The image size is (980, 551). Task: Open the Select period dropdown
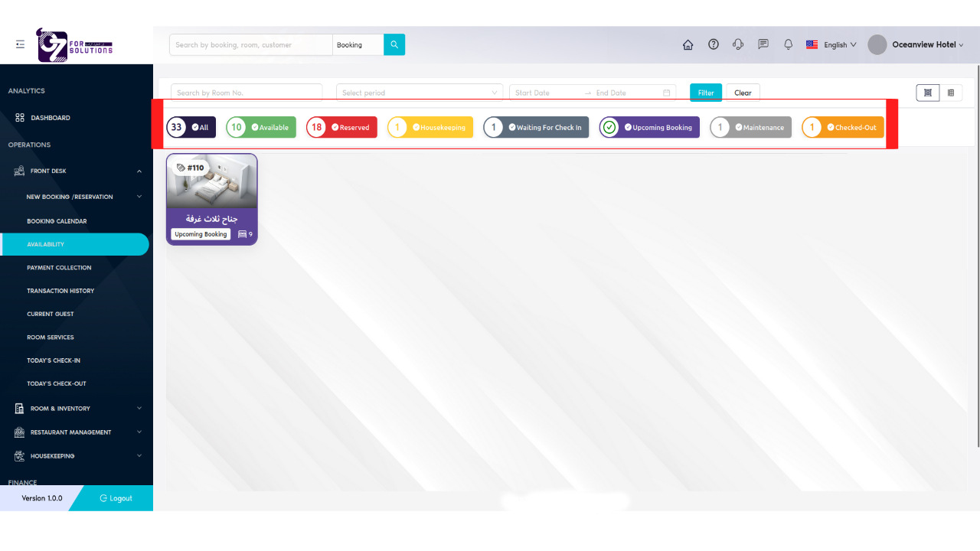point(419,93)
